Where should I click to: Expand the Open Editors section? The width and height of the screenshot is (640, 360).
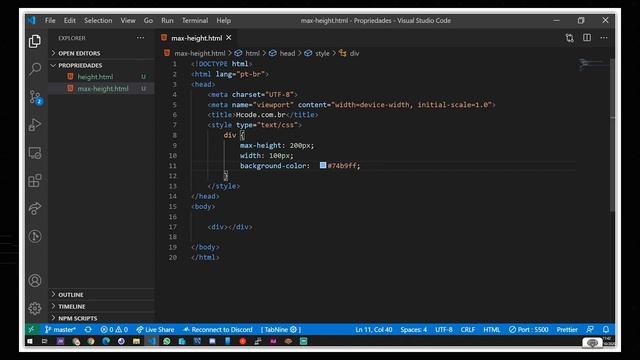click(102, 53)
